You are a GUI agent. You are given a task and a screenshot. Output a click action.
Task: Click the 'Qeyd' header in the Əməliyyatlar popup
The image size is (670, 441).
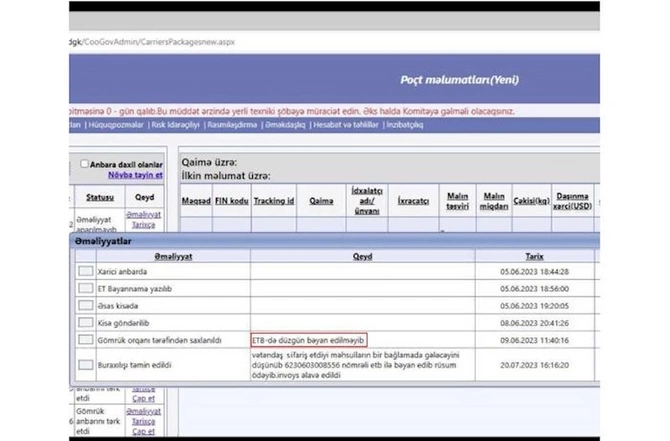(x=362, y=256)
